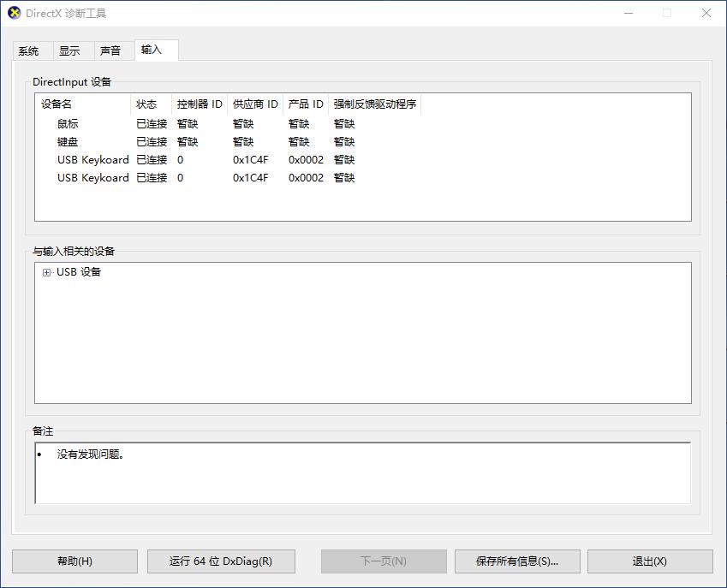Click the 产品 ID column header

(306, 104)
